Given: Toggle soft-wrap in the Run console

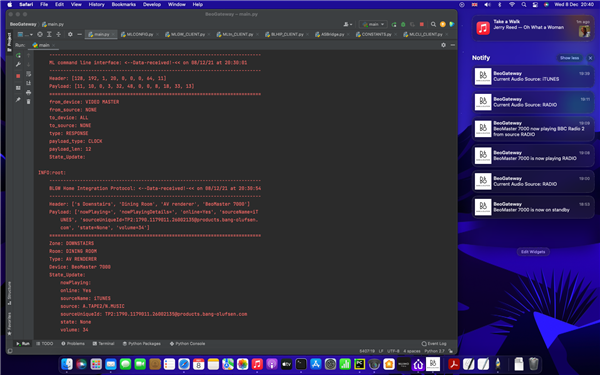Looking at the screenshot, I should [28, 74].
